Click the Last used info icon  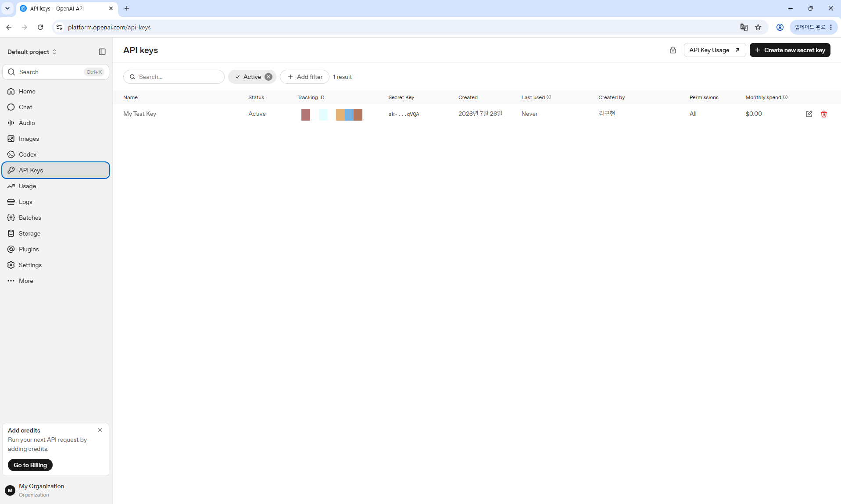point(549,97)
